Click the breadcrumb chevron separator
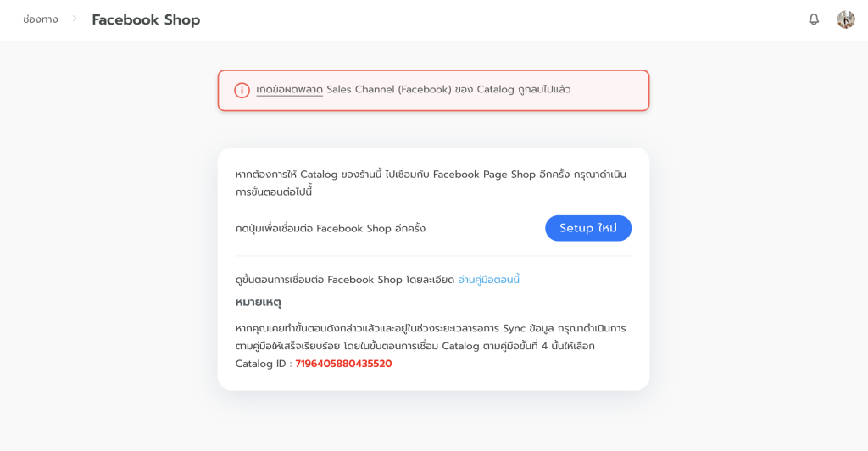The height and width of the screenshot is (451, 868). (x=75, y=19)
